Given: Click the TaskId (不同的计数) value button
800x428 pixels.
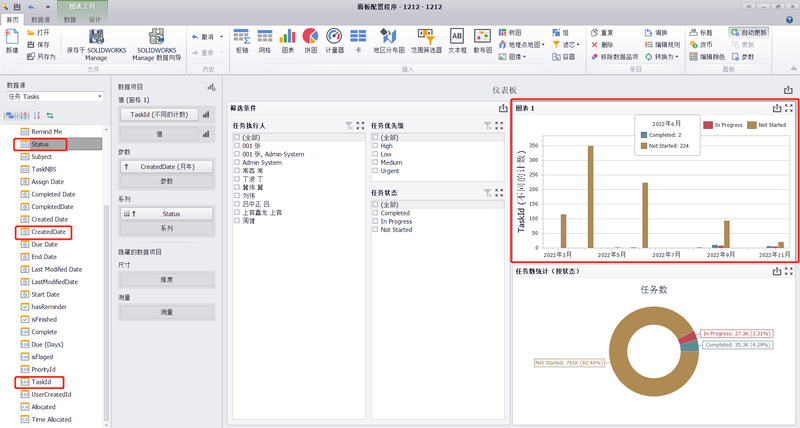Looking at the screenshot, I should pos(159,115).
